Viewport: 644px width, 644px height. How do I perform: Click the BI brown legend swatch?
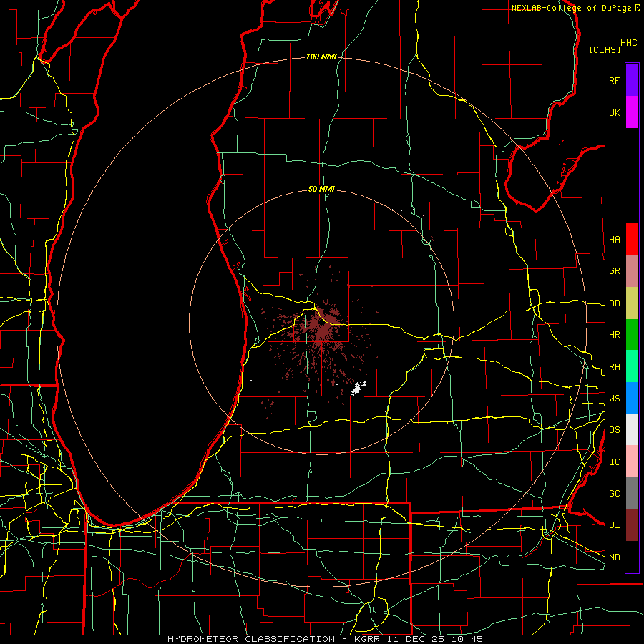pyautogui.click(x=632, y=525)
